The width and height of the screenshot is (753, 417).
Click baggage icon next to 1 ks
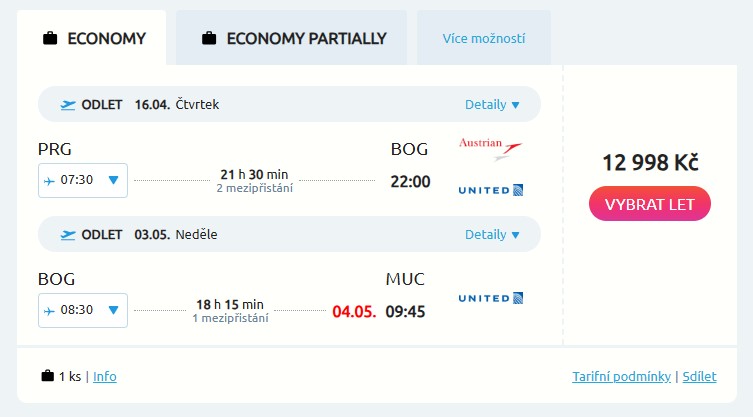pyautogui.click(x=47, y=376)
